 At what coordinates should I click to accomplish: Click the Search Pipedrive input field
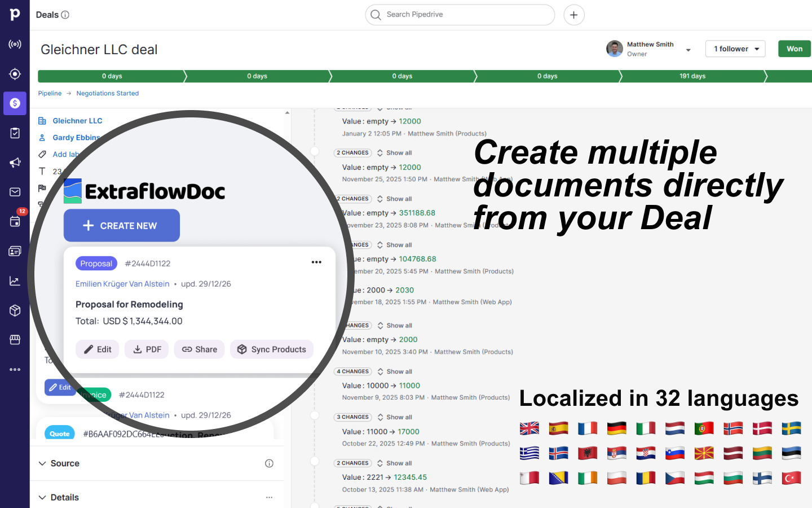pyautogui.click(x=460, y=15)
